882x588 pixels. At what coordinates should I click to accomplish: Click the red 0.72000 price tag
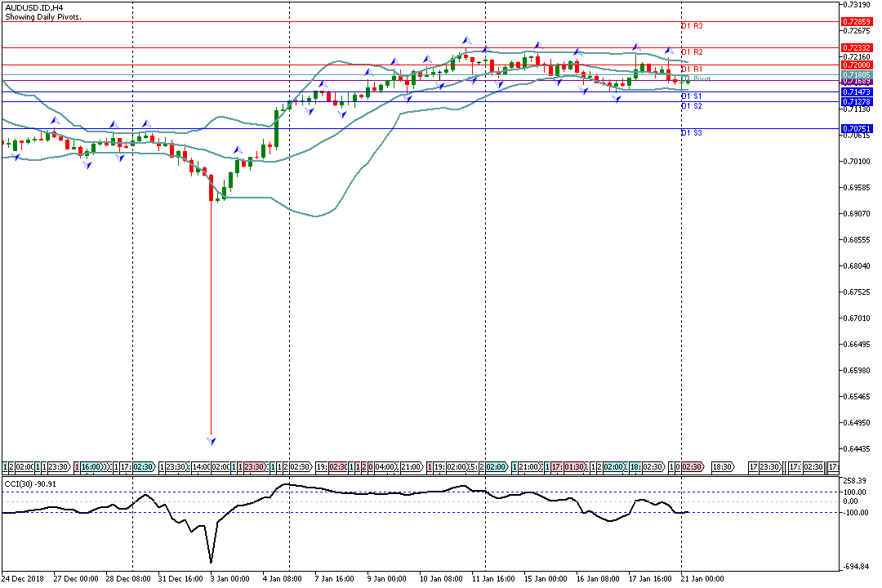(x=857, y=65)
